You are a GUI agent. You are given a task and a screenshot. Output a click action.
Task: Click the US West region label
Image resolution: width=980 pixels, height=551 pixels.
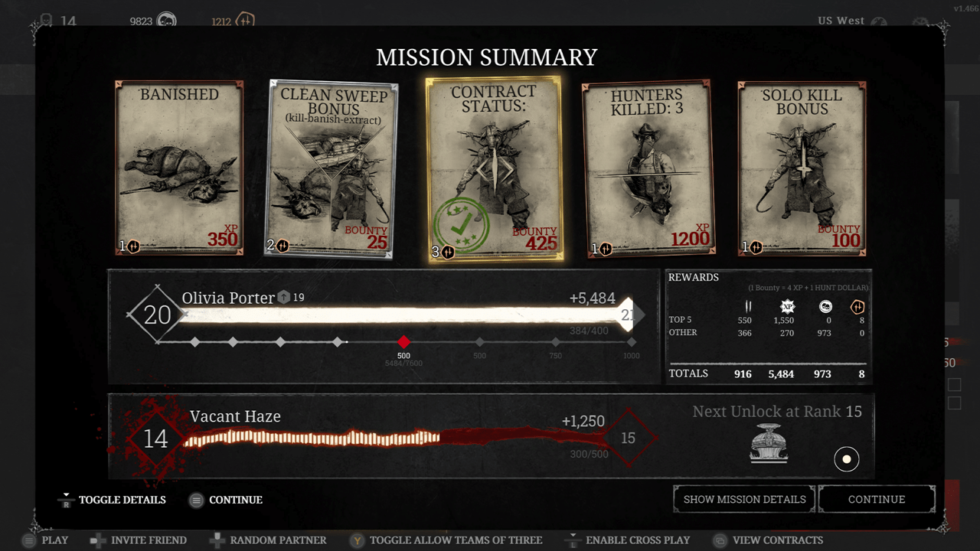840,21
